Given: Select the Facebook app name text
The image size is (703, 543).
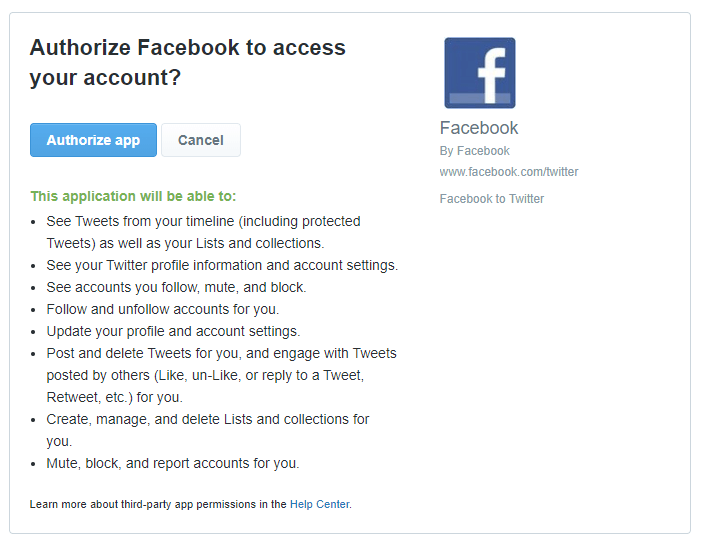Looking at the screenshot, I should [x=479, y=128].
